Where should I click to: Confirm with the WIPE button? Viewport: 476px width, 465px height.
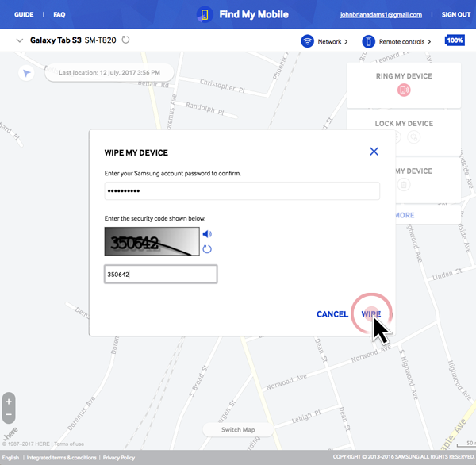pyautogui.click(x=371, y=314)
